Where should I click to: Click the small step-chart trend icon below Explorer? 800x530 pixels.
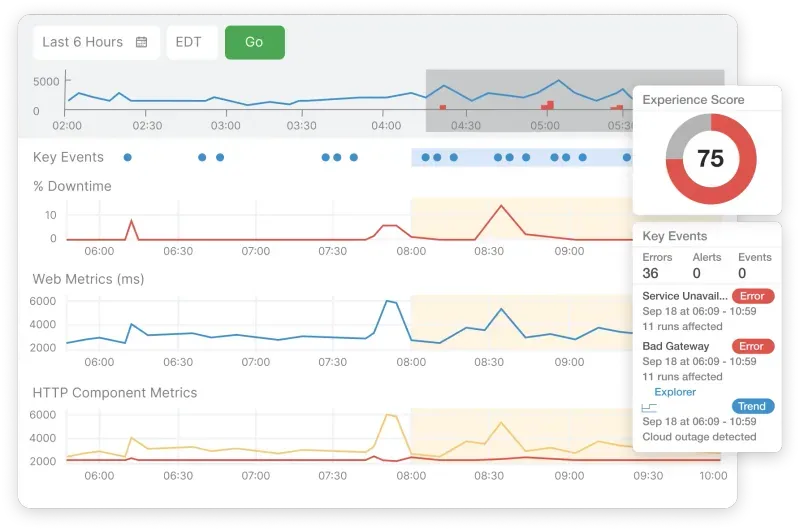click(x=649, y=408)
